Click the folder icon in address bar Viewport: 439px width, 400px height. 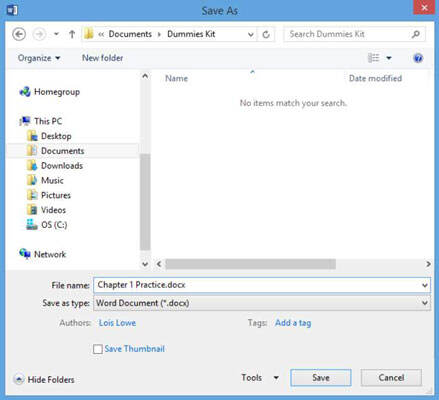point(89,34)
